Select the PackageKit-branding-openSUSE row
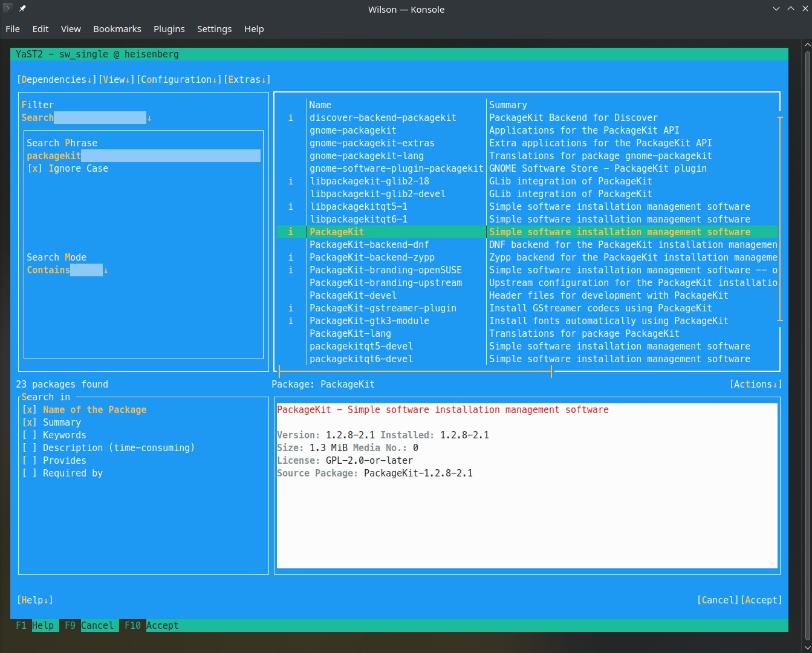Screen dimensions: 812x653 pos(527,270)
